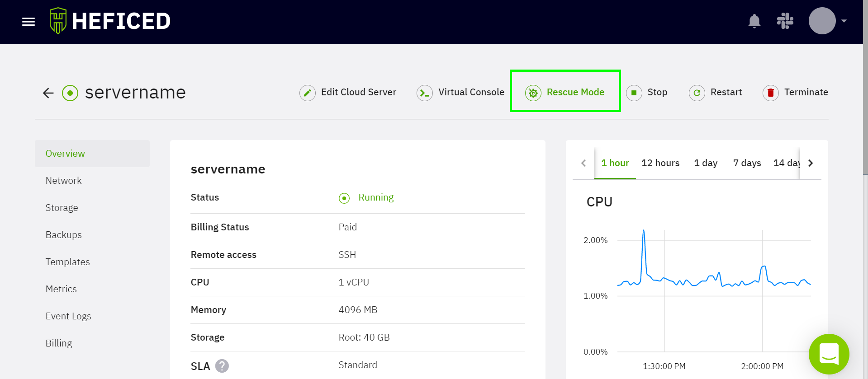This screenshot has height=379, width=868.
Task: Go back using the left arrow
Action: [x=48, y=93]
